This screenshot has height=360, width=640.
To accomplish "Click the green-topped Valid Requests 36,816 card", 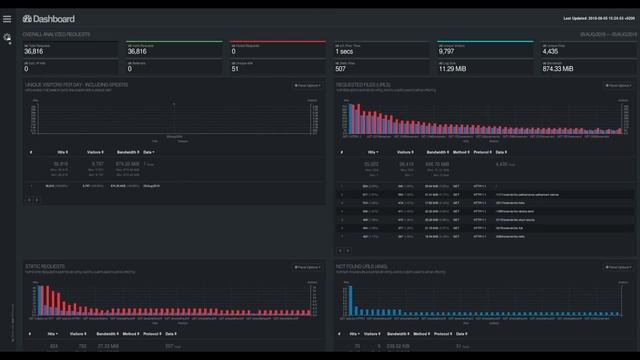I will click(x=174, y=49).
